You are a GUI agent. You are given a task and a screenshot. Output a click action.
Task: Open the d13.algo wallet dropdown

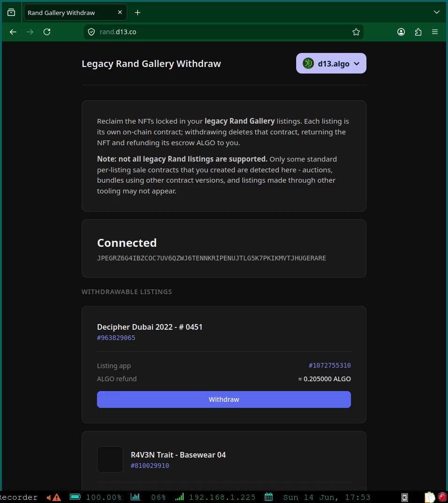[331, 63]
